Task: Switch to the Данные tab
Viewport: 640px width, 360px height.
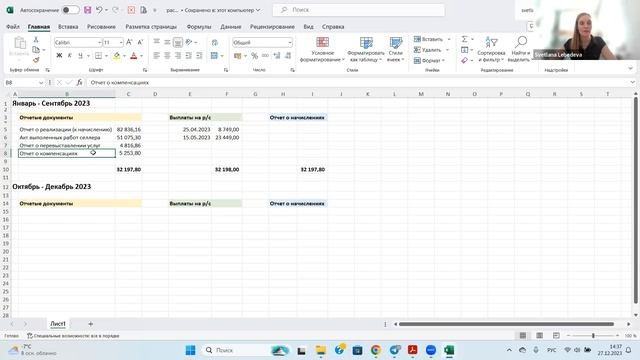Action: click(231, 27)
